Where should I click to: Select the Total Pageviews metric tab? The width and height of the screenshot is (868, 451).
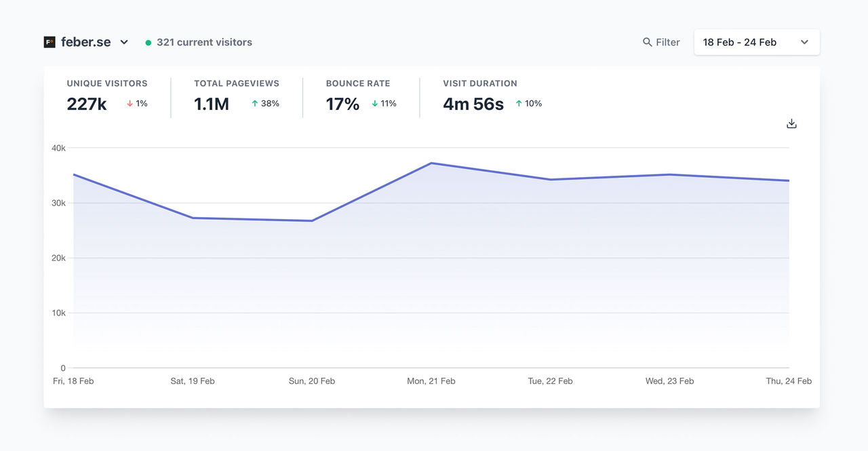click(236, 95)
